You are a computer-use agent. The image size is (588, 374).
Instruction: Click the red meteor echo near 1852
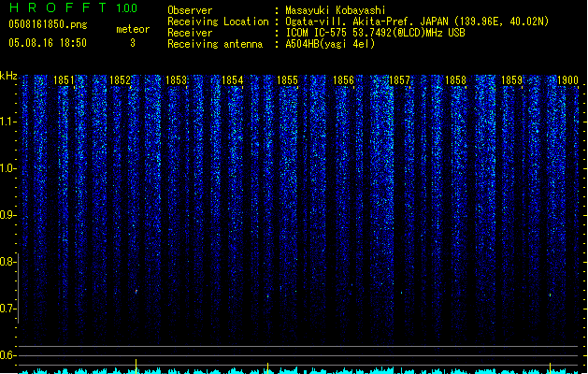(136, 292)
